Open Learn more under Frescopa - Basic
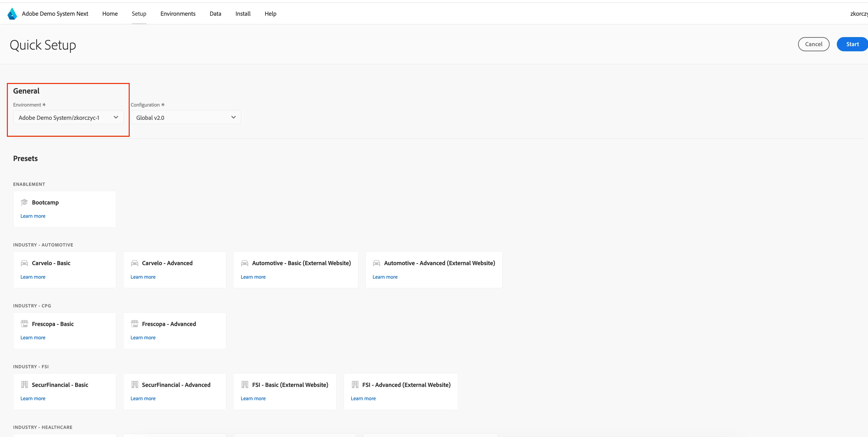Screen dimensions: 868x437 coord(33,338)
